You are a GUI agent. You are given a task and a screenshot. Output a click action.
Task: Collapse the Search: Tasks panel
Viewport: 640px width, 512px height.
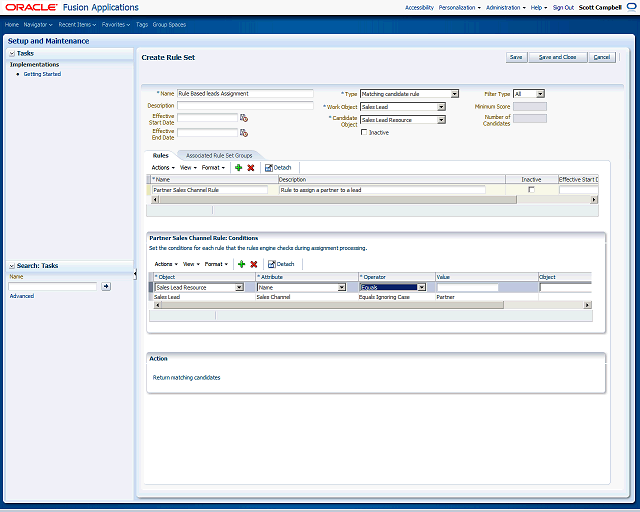click(12, 266)
